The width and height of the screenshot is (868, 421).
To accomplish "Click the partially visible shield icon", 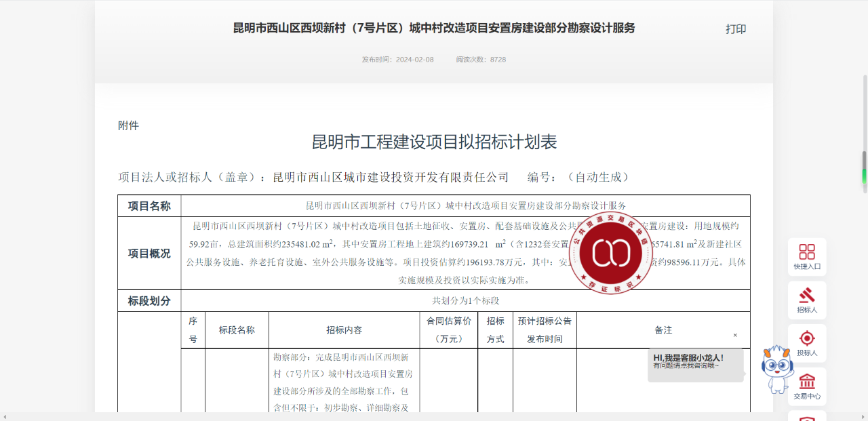I will point(807,417).
